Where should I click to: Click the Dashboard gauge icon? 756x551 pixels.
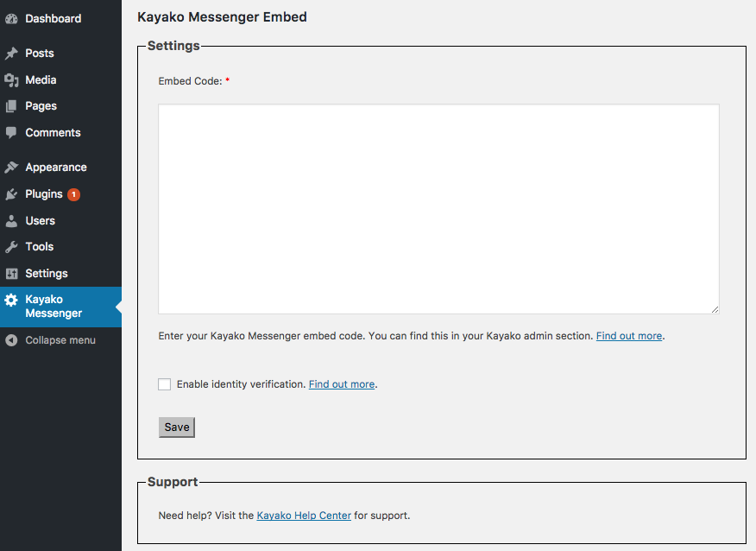(11, 18)
